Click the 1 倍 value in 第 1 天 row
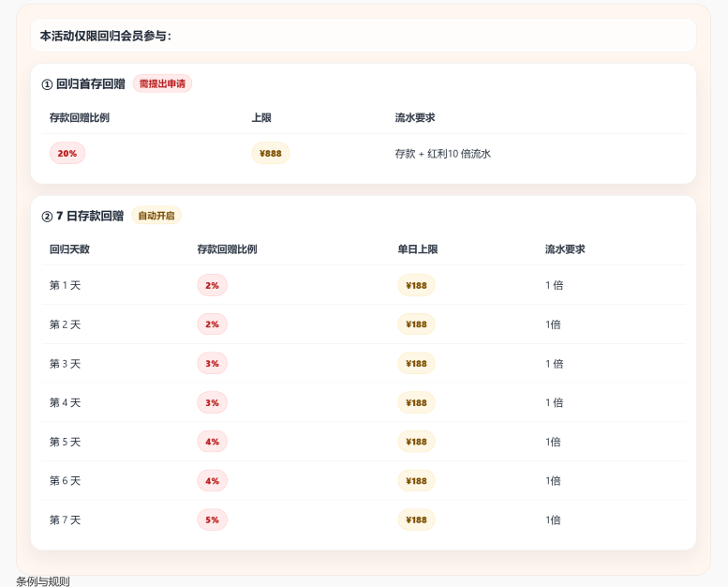The width and height of the screenshot is (728, 587). point(555,285)
